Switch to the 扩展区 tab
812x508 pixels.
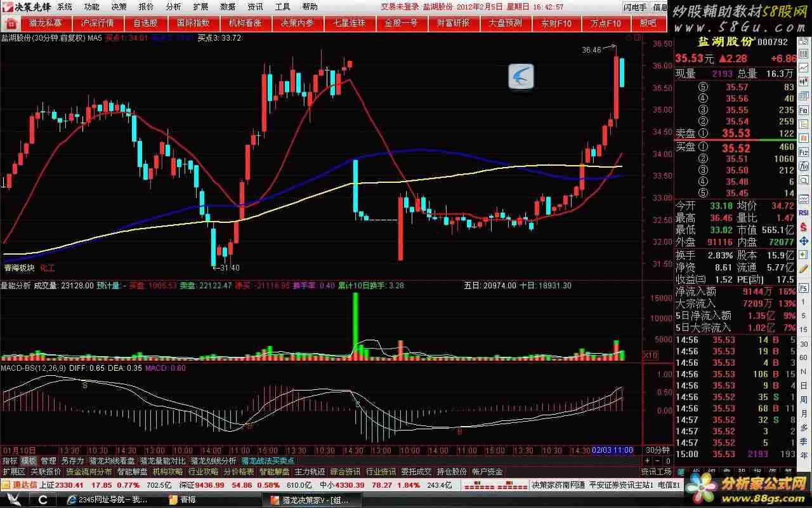coord(13,471)
